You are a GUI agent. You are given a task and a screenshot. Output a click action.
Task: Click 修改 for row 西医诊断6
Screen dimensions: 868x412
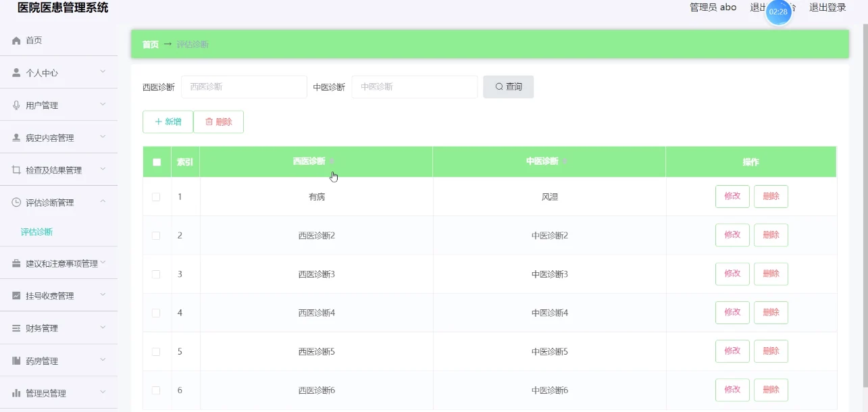click(732, 390)
